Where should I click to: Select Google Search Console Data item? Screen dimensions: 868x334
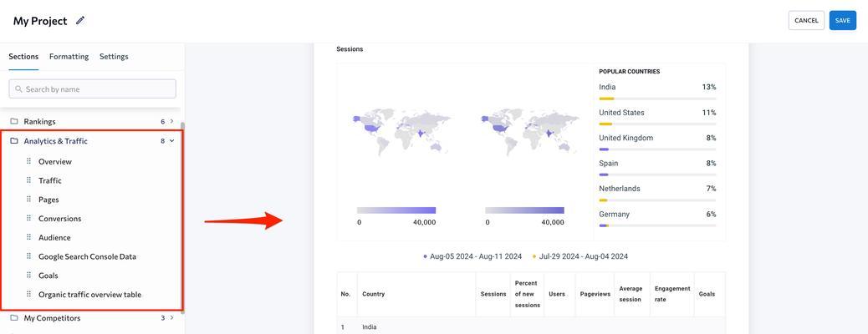pyautogui.click(x=87, y=256)
